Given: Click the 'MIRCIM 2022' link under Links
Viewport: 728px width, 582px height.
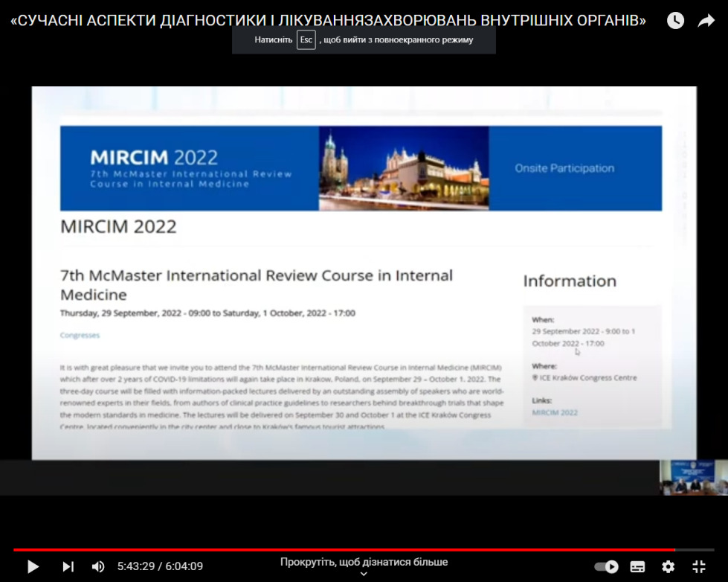Looking at the screenshot, I should click(554, 412).
